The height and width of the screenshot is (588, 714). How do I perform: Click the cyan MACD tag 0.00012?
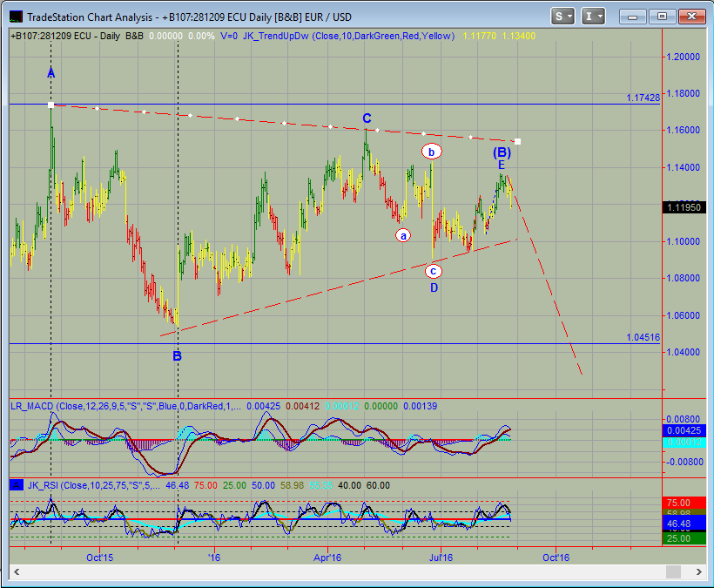[684, 443]
